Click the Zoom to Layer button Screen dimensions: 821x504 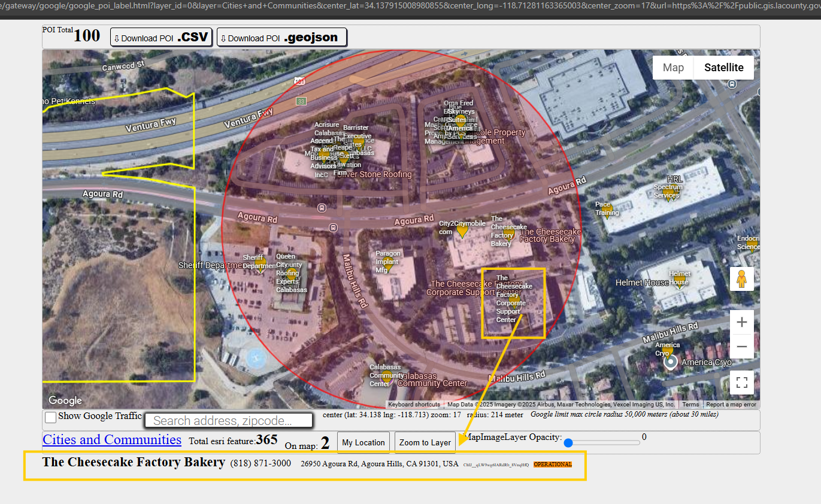click(425, 442)
